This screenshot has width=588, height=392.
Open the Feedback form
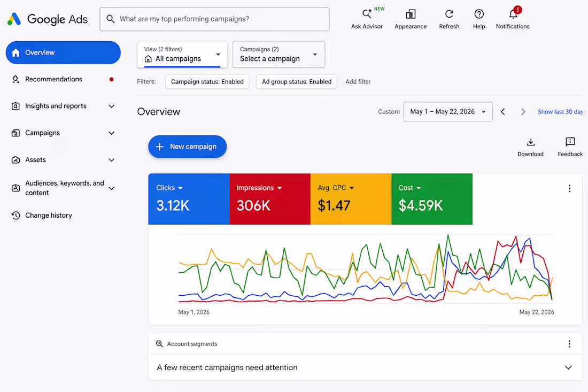(x=570, y=147)
